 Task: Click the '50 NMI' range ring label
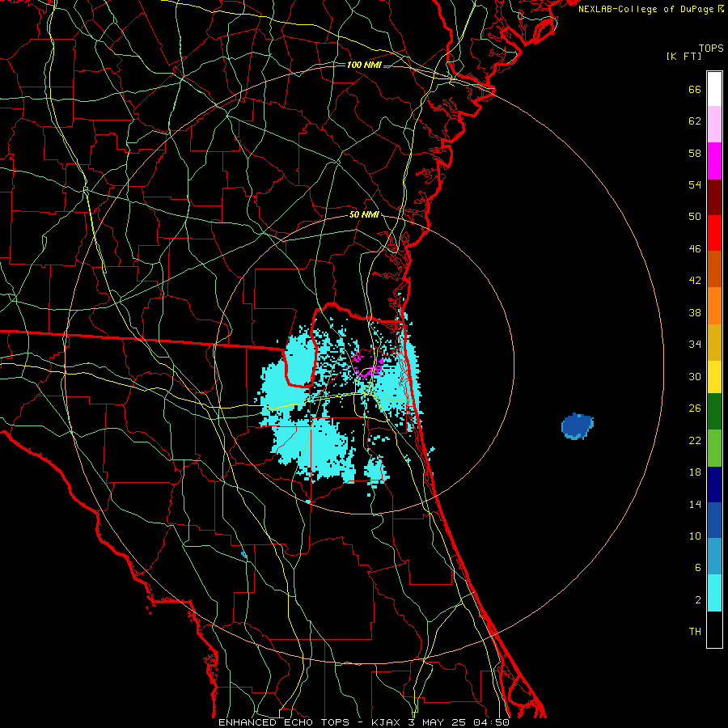tap(364, 214)
